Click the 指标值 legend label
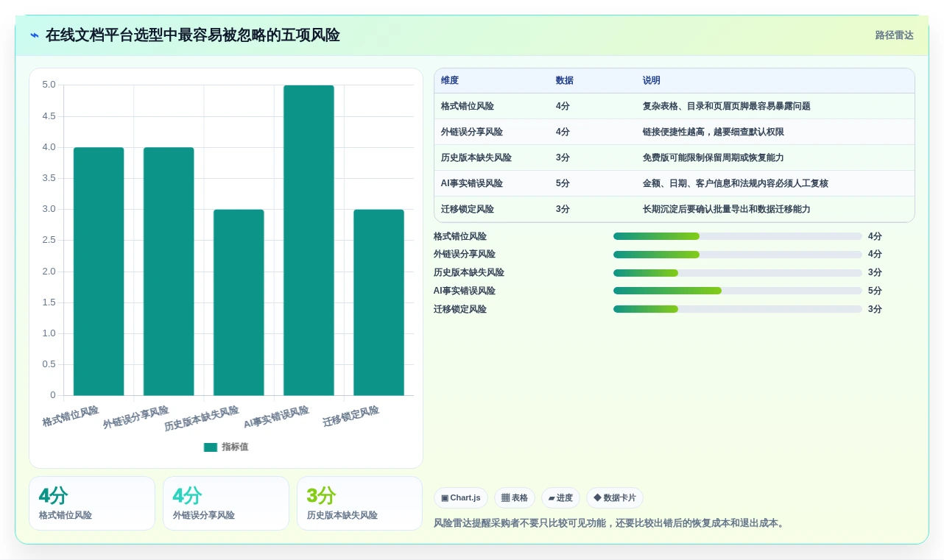This screenshot has width=944, height=560. 235,447
